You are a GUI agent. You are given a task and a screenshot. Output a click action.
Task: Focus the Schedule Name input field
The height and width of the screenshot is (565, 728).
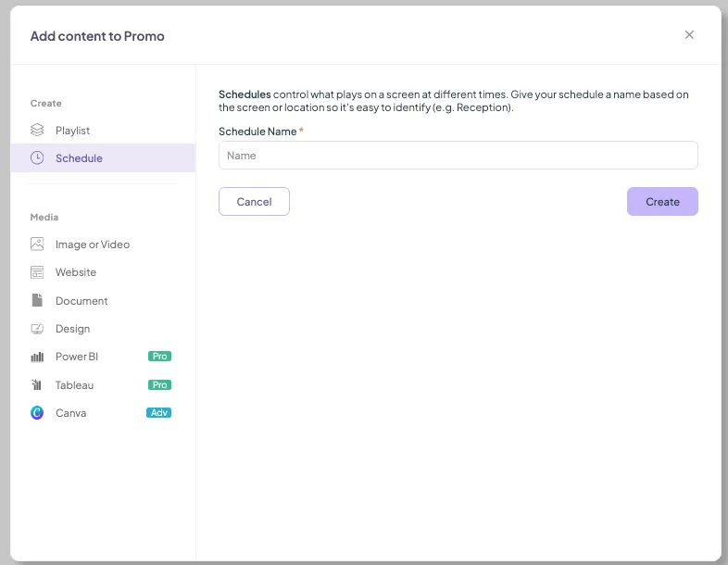point(458,155)
